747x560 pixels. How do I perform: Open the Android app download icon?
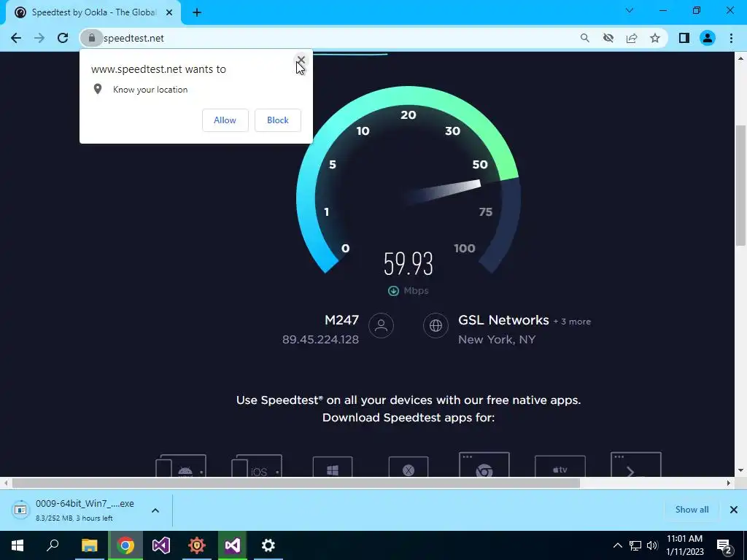click(x=181, y=466)
